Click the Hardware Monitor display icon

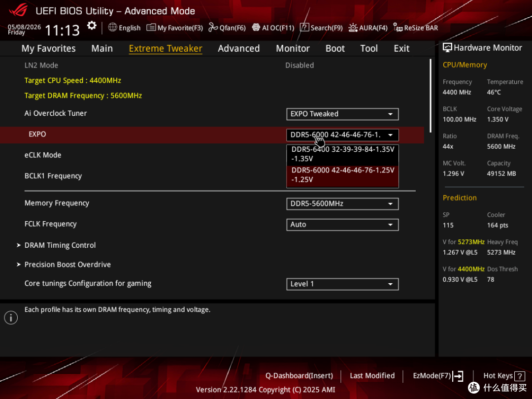447,48
